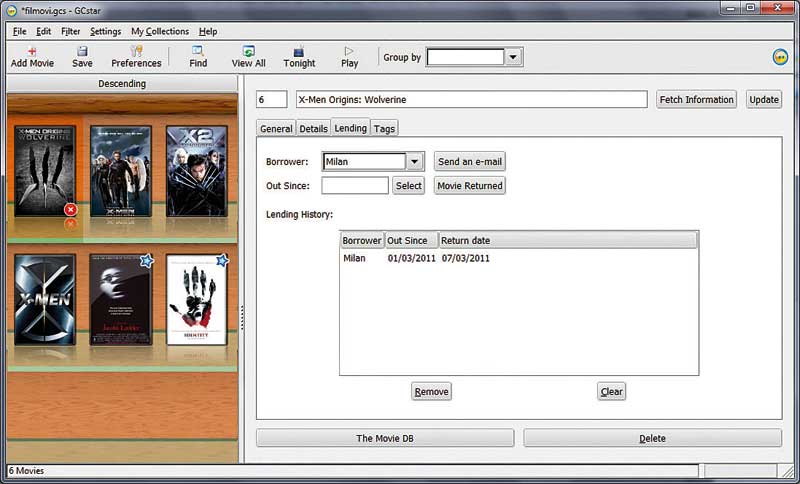Viewport: 800px width, 484px height.
Task: Click the window resize grip corner
Action: pyautogui.click(x=786, y=471)
